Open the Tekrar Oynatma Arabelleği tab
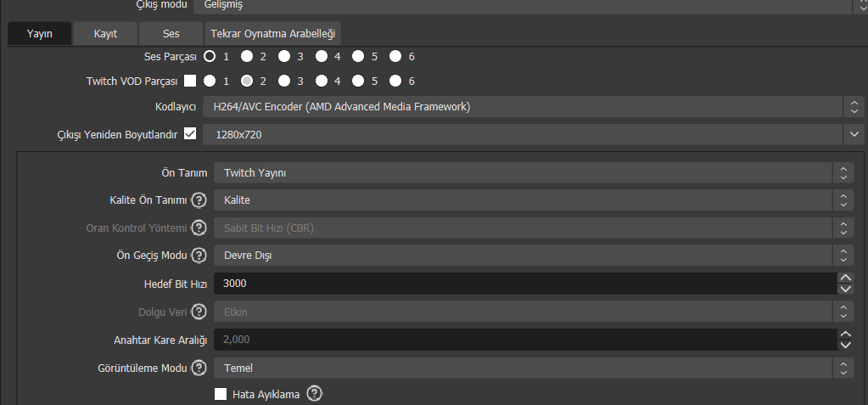The image size is (868, 405). click(272, 34)
